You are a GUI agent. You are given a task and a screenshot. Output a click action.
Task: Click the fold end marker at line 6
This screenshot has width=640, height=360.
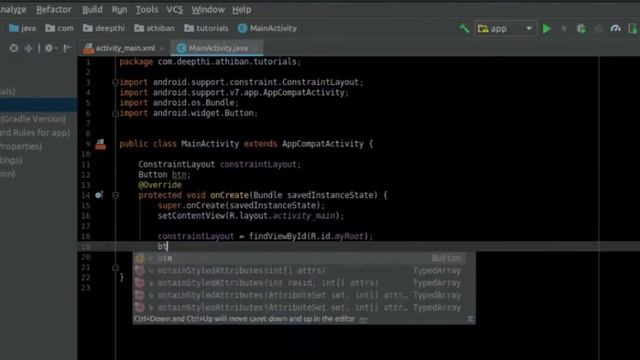(x=116, y=113)
